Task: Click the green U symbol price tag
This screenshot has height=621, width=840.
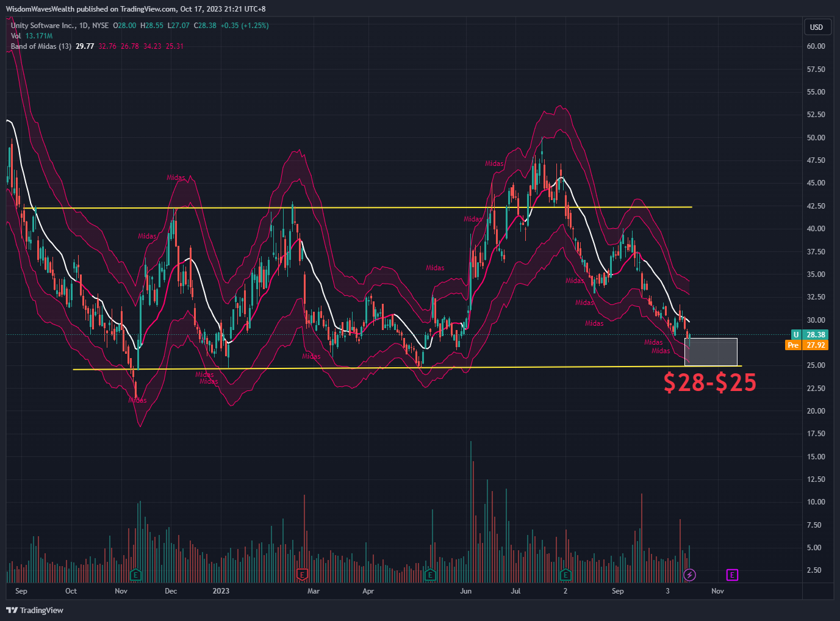Action: click(x=795, y=334)
